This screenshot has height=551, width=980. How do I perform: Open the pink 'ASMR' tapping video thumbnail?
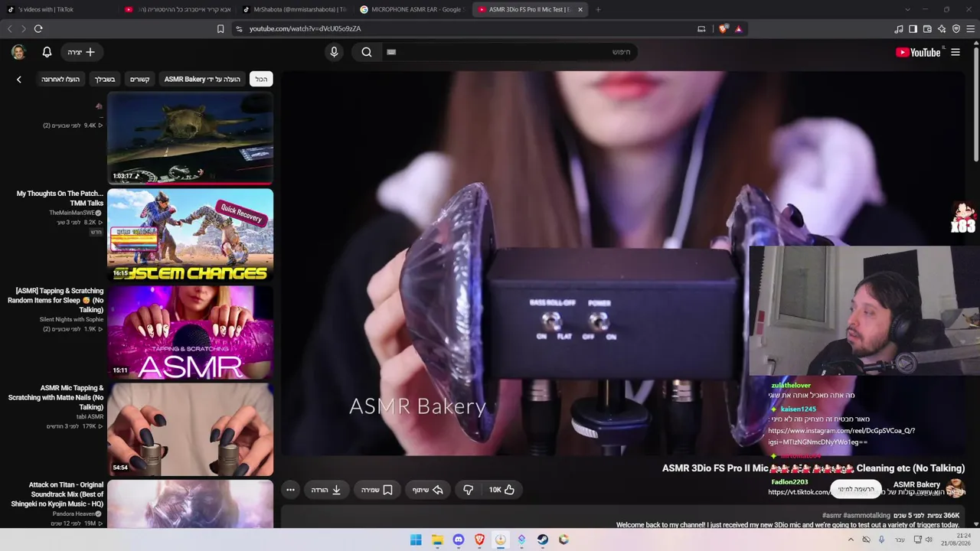(x=190, y=332)
